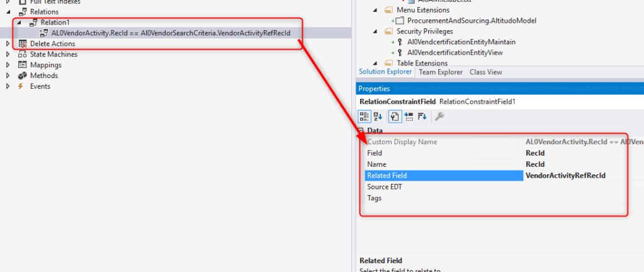Collapse the Security Privileges folder
The width and height of the screenshot is (644, 272).
[x=376, y=31]
